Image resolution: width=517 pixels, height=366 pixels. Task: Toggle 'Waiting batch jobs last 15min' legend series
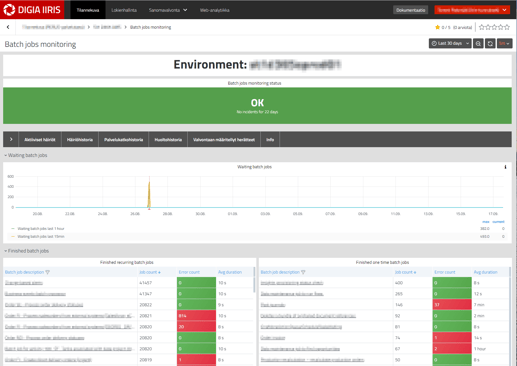[x=41, y=237]
